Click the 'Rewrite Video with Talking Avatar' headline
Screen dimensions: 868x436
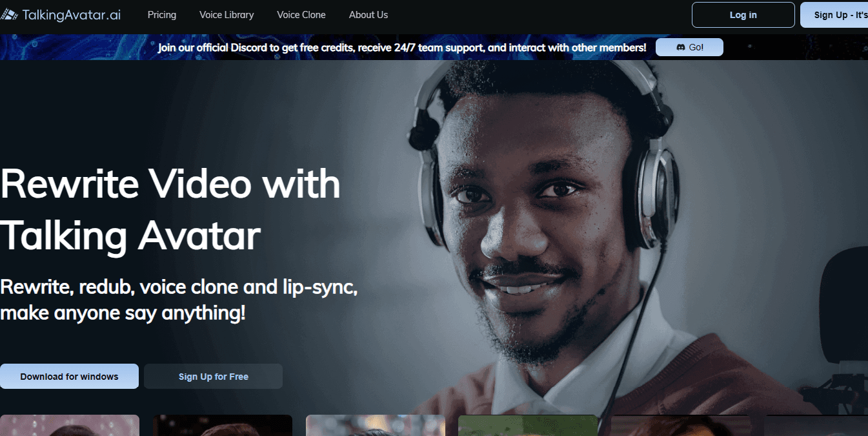[170, 210]
